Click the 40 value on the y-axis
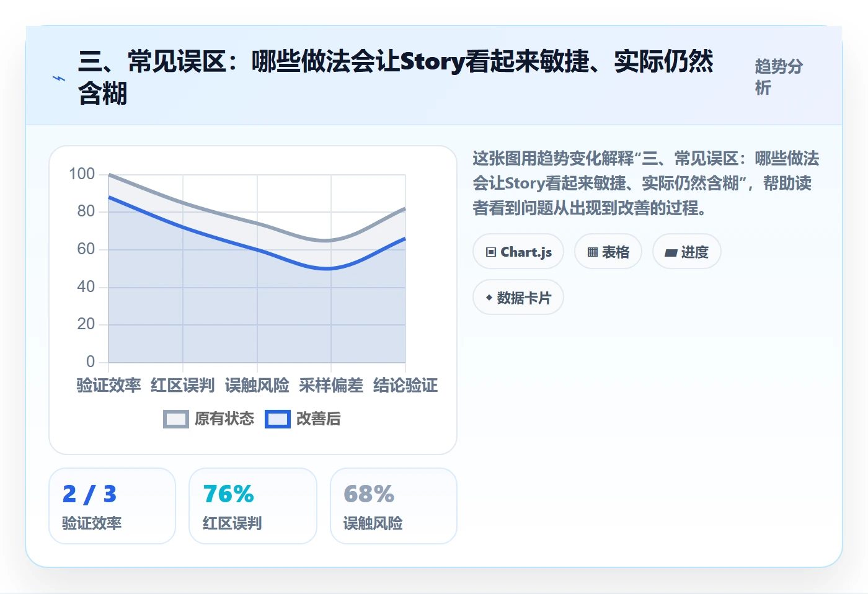Screen dimensions: 868x594 click(x=86, y=287)
